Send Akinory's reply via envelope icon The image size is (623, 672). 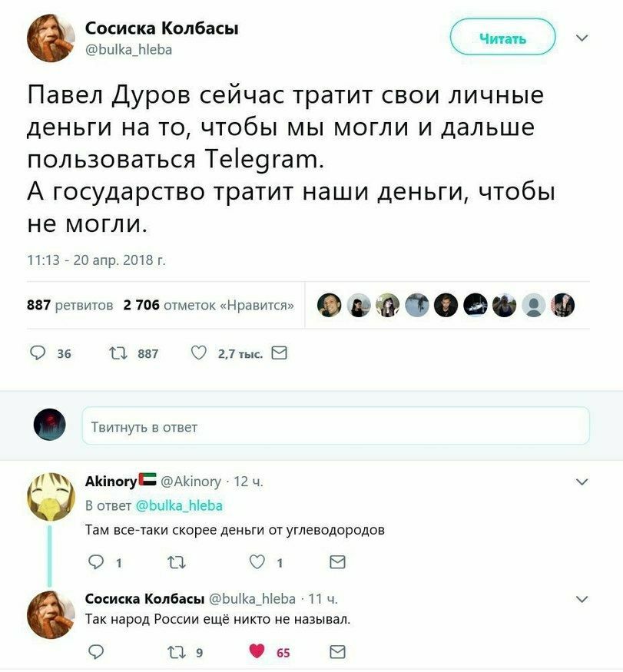pos(337,562)
